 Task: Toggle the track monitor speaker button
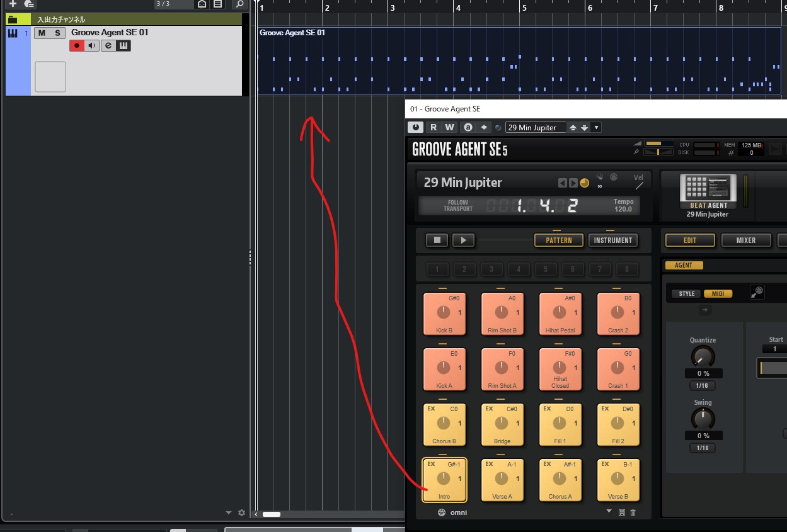[92, 45]
